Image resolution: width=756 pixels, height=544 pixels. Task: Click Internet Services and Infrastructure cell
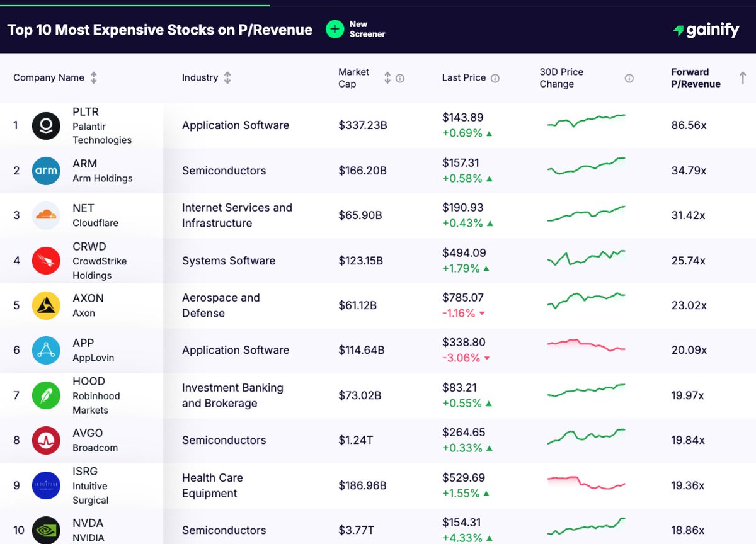238,215
